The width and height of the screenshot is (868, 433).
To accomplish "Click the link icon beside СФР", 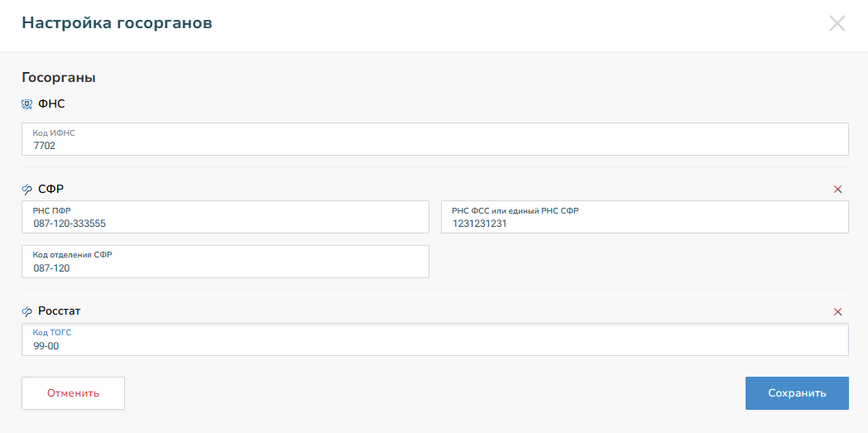I will coord(26,190).
